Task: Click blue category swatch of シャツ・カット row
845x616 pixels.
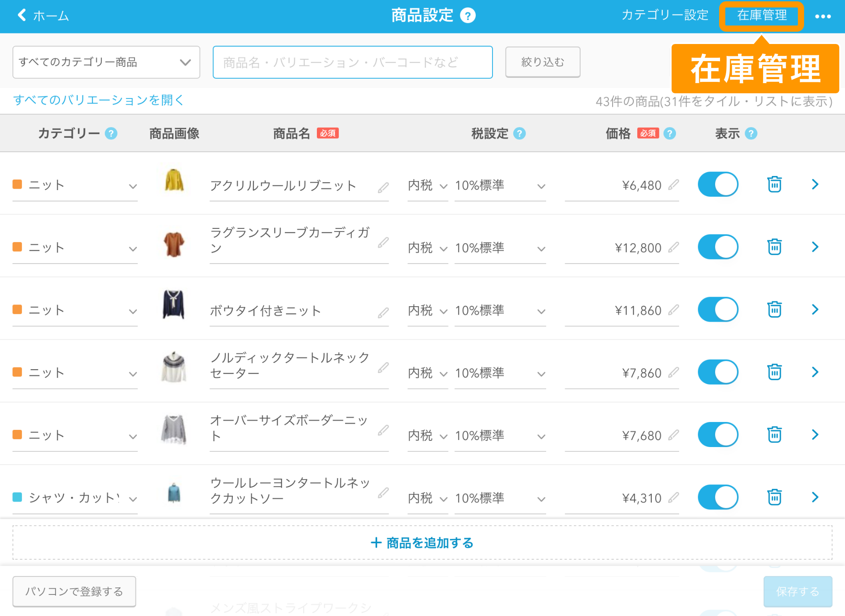Action: (x=18, y=497)
